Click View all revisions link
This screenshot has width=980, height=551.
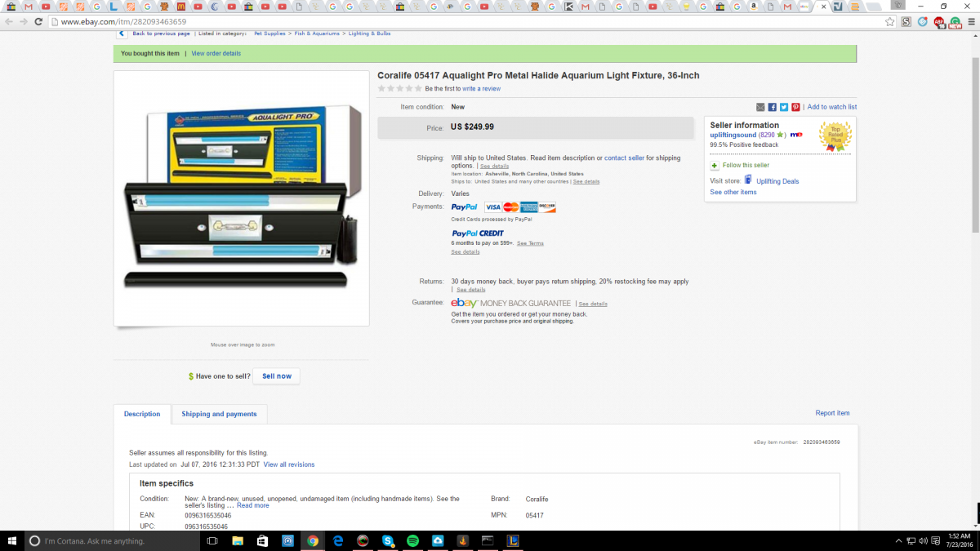tap(289, 464)
